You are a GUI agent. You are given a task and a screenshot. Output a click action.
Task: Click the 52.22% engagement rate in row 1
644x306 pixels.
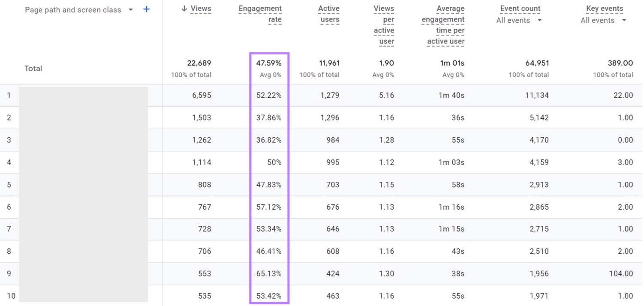click(269, 95)
